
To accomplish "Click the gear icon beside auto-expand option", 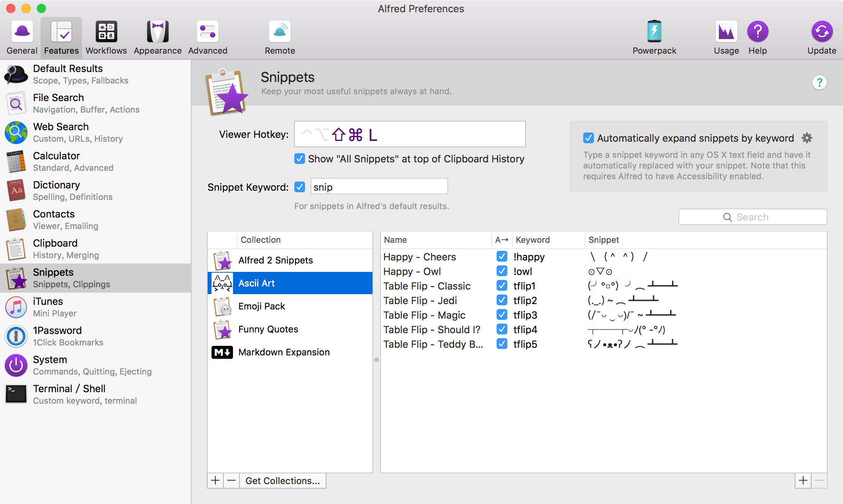I will tap(807, 138).
